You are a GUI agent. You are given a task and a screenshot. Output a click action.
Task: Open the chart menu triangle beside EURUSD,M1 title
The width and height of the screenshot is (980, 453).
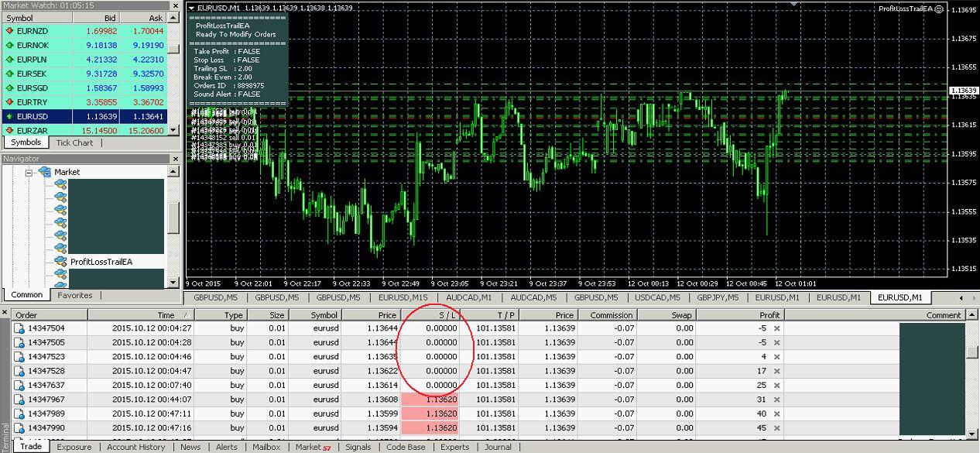tap(192, 9)
